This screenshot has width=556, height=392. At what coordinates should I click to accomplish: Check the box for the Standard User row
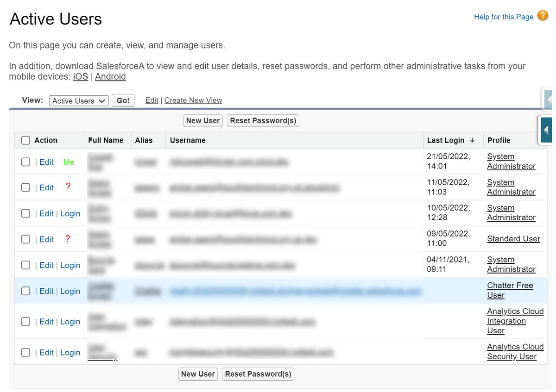pos(26,239)
